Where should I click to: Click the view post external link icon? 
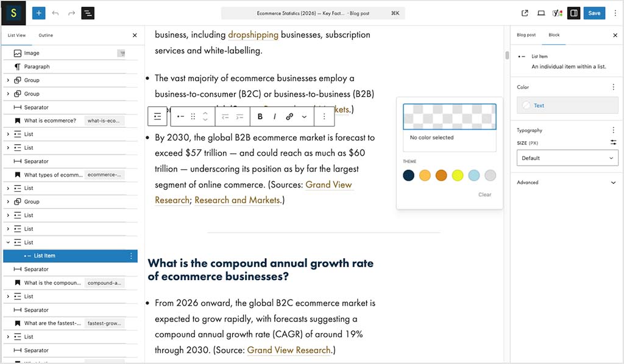click(x=525, y=13)
